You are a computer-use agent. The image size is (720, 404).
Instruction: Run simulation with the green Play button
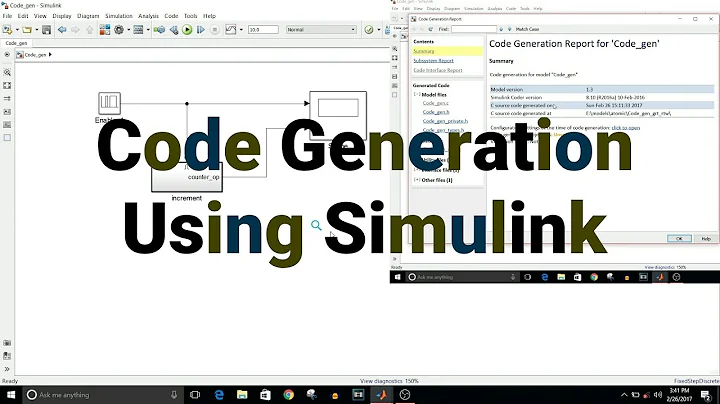pyautogui.click(x=187, y=30)
